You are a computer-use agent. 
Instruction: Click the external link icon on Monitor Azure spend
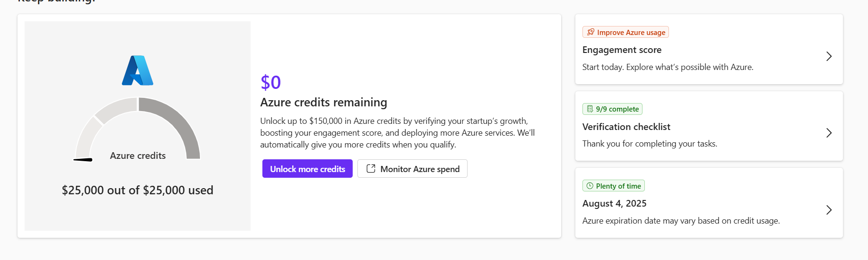point(371,169)
